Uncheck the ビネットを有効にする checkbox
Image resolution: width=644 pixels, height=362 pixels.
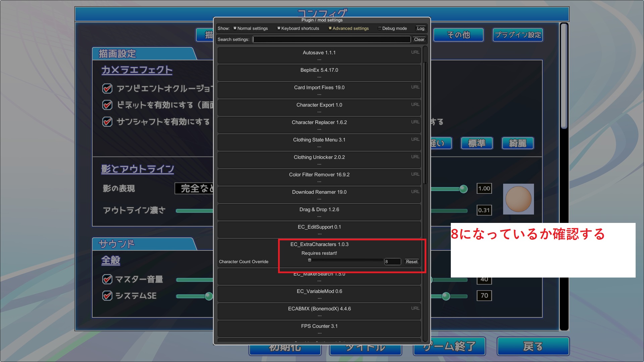point(107,105)
